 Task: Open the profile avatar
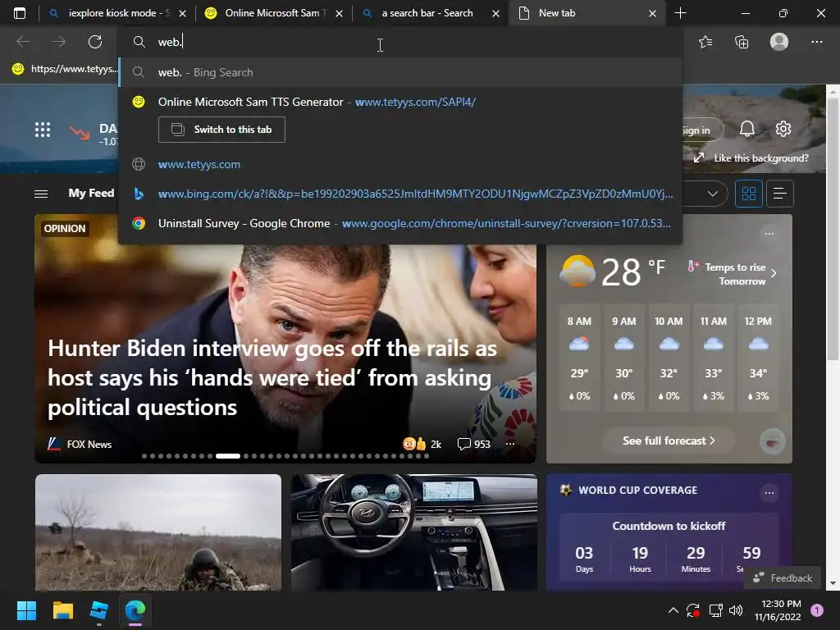click(779, 42)
